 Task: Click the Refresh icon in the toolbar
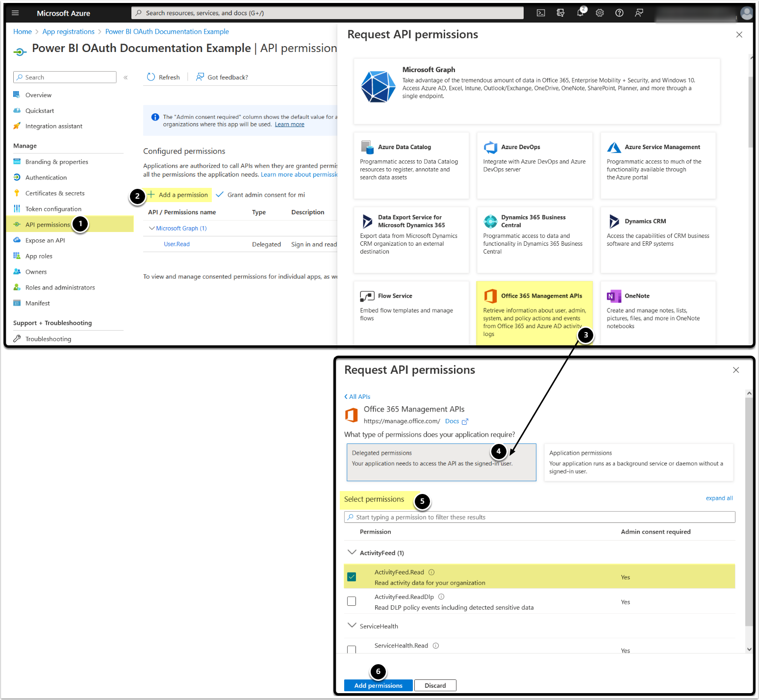[151, 77]
